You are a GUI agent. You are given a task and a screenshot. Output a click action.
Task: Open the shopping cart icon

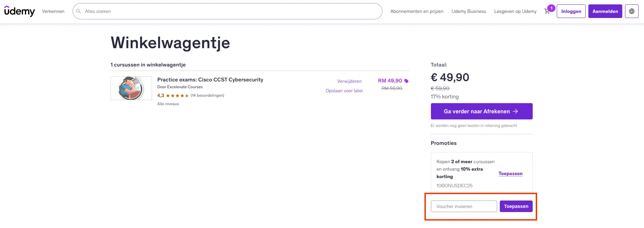coord(547,11)
